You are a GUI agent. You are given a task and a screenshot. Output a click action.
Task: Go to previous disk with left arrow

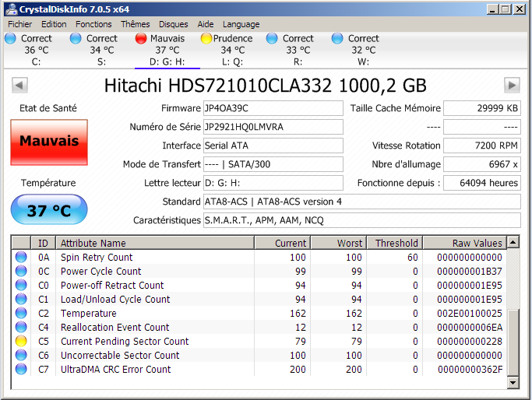tap(19, 85)
